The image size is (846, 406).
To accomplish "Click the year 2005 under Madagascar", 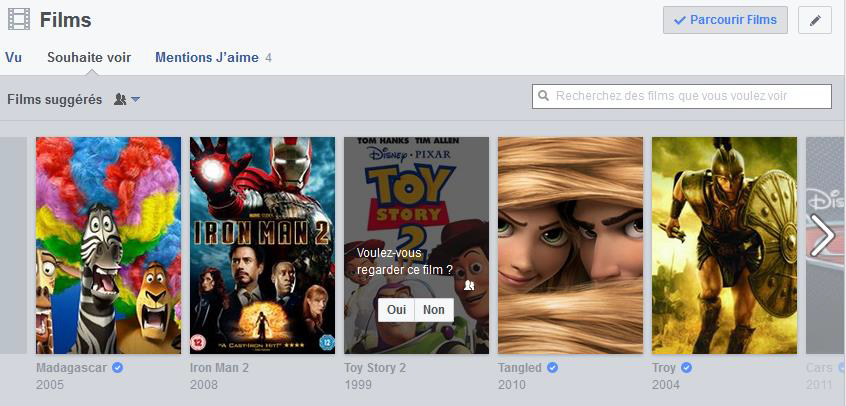I will click(50, 385).
